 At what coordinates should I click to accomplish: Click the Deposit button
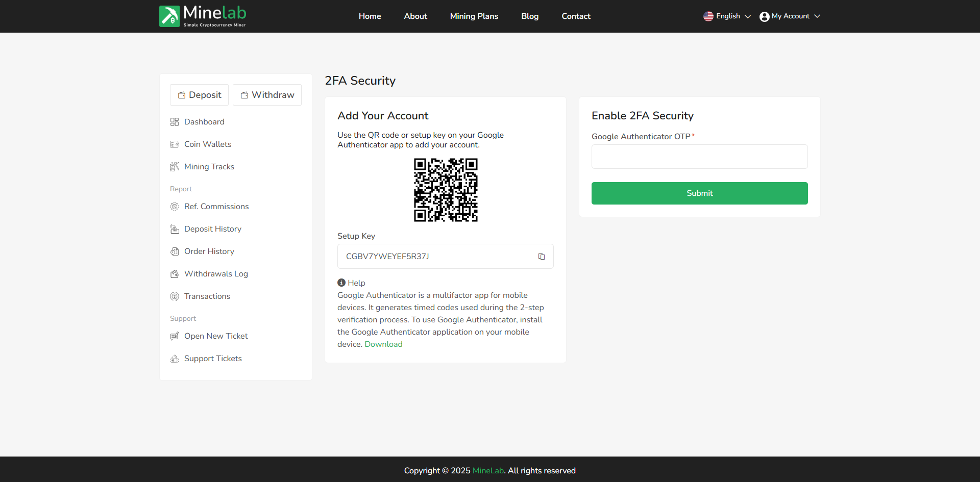click(199, 95)
